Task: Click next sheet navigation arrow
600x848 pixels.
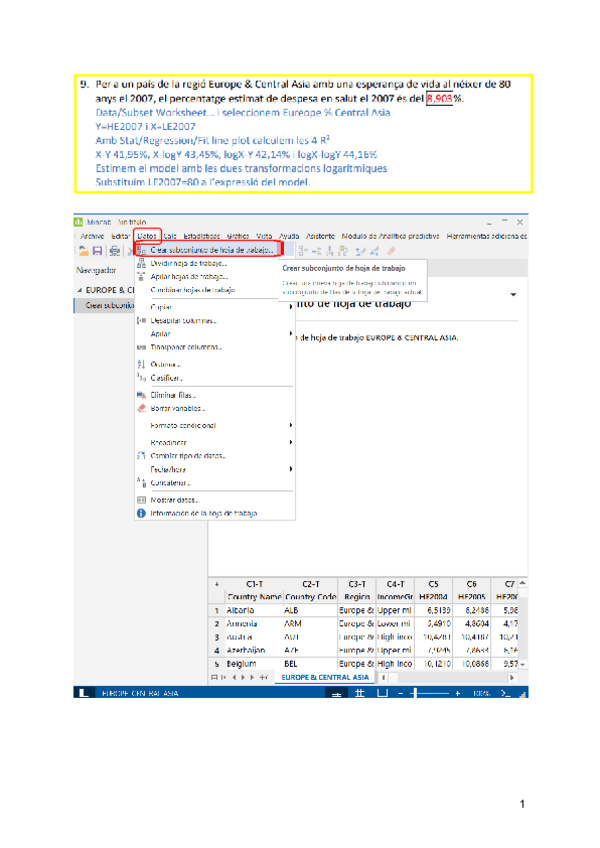Action: click(242, 678)
